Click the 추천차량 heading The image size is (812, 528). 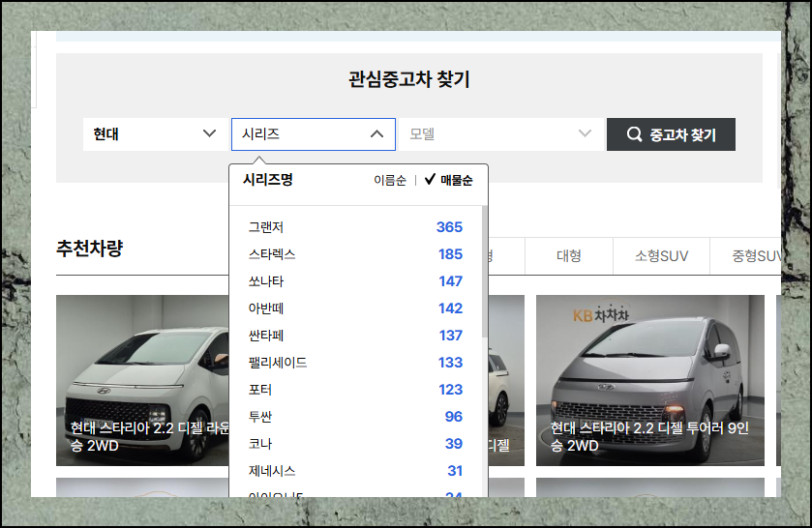(x=90, y=249)
